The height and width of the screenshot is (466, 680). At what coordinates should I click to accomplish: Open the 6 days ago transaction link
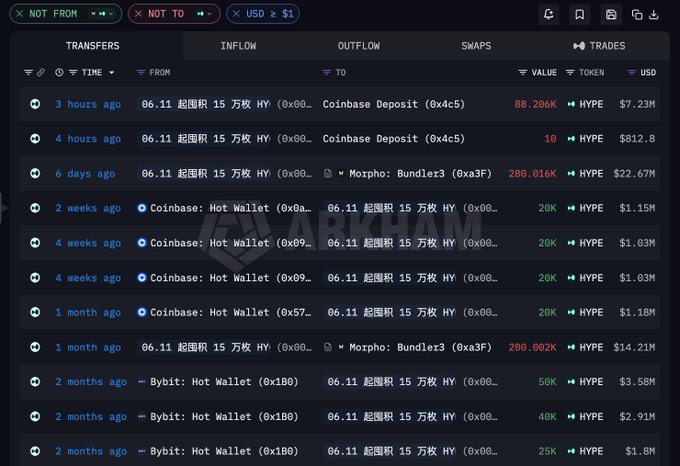pyautogui.click(x=85, y=173)
